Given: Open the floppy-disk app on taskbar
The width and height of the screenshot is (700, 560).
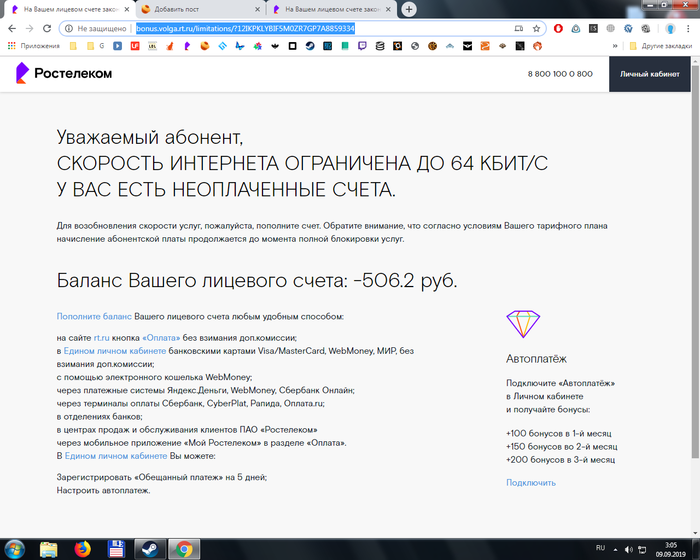Looking at the screenshot, I should click(116, 549).
